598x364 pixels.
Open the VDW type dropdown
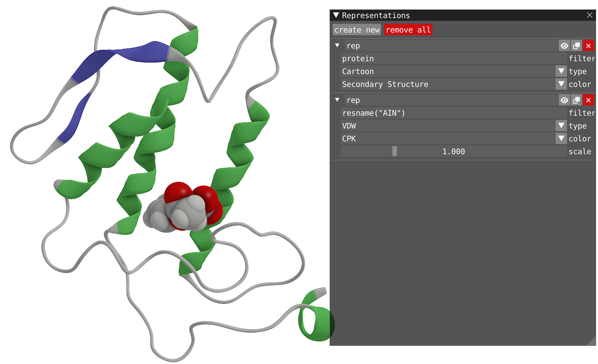(x=561, y=126)
